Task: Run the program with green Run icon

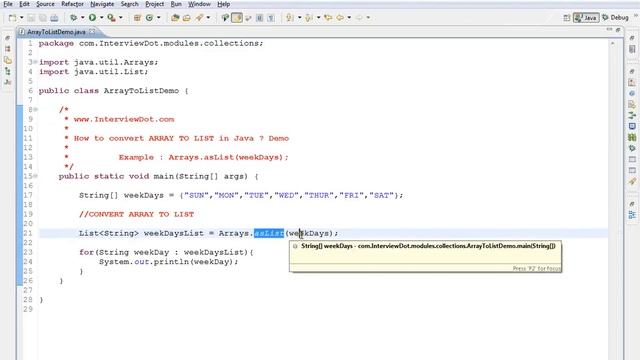Action: tap(93, 18)
